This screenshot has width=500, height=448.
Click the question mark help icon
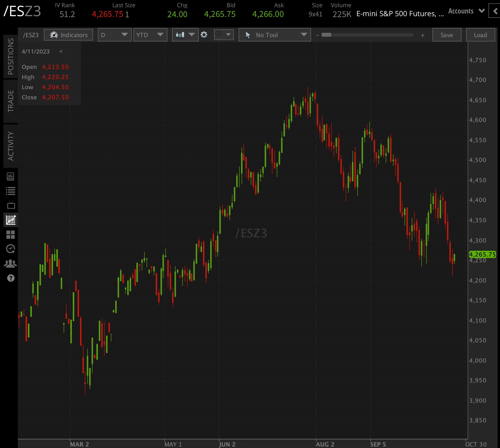(11, 278)
